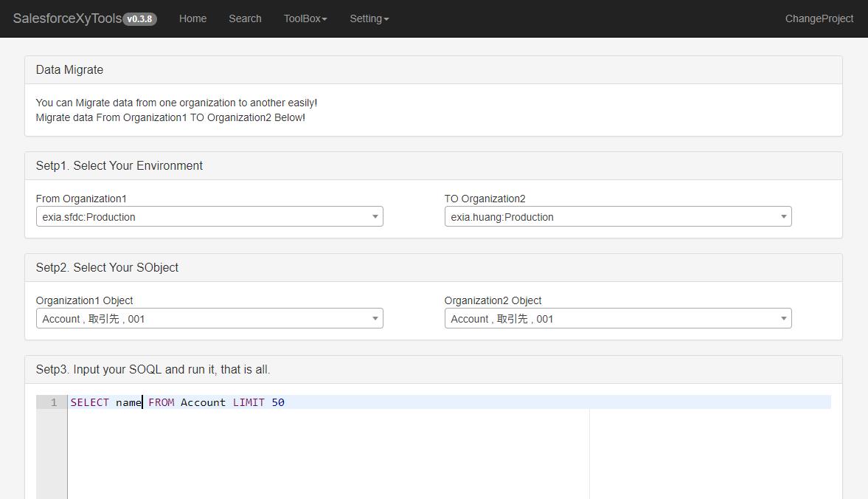Click ChangeProject in the navbar

coord(819,18)
